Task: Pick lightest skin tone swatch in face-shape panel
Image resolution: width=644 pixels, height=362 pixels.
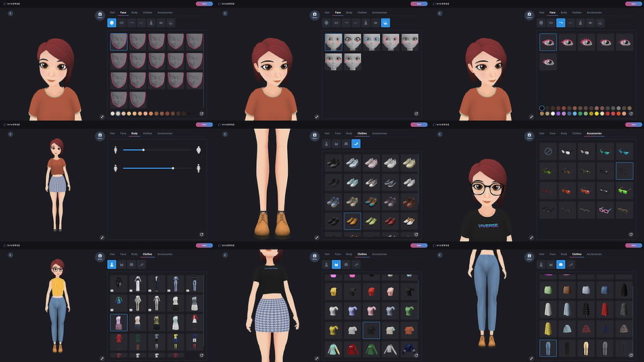Action: [112, 114]
